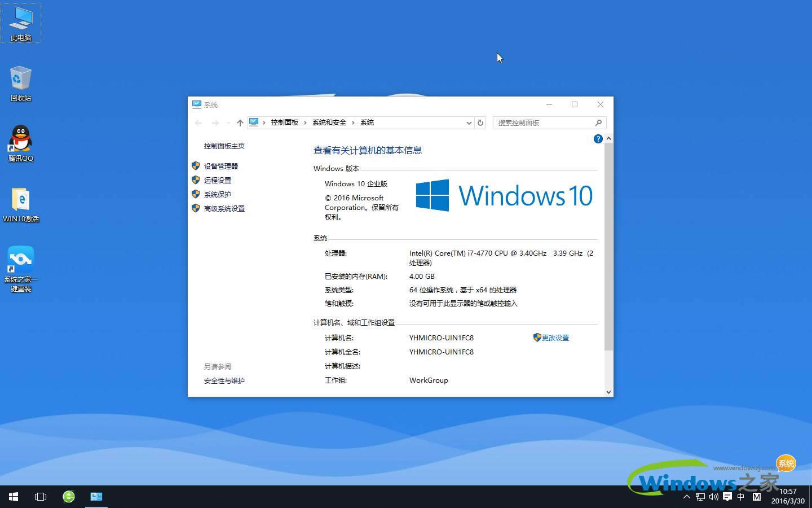812x508 pixels.
Task: Switch input language via the 中 indicator
Action: 741,497
